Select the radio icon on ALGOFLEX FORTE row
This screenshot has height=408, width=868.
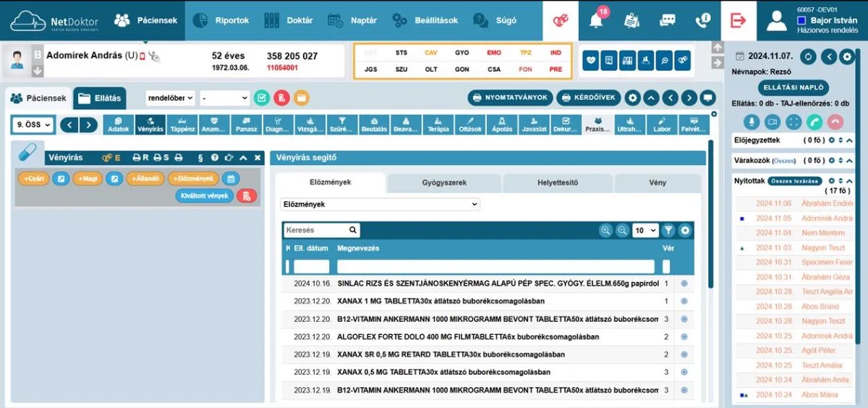pos(684,337)
